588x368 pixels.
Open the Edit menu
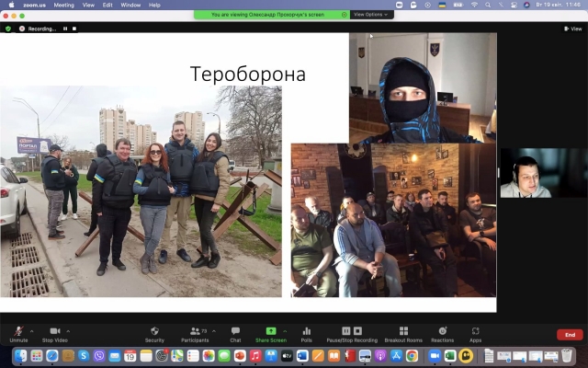(107, 5)
